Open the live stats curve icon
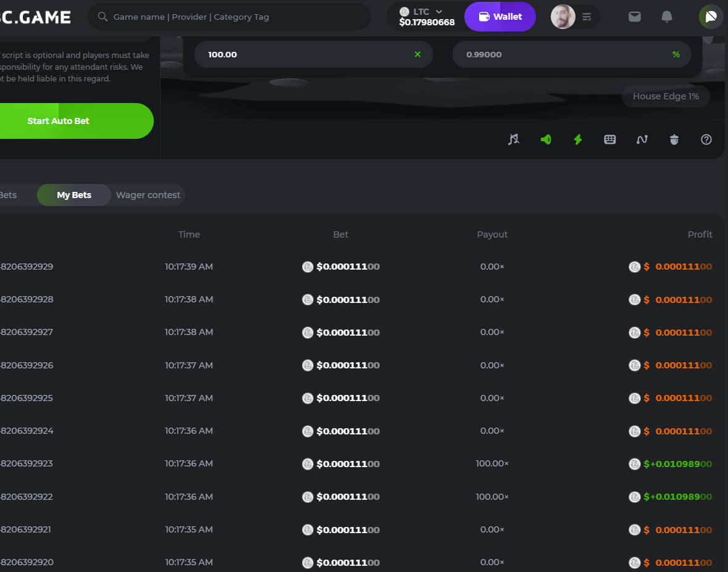 [x=642, y=139]
